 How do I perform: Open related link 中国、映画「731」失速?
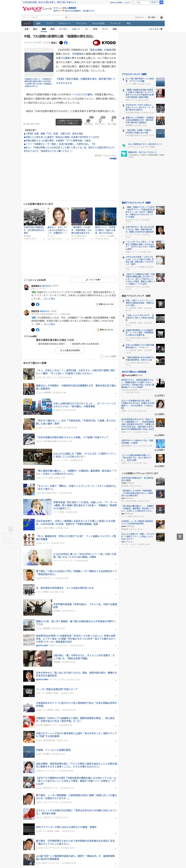coord(53,134)
